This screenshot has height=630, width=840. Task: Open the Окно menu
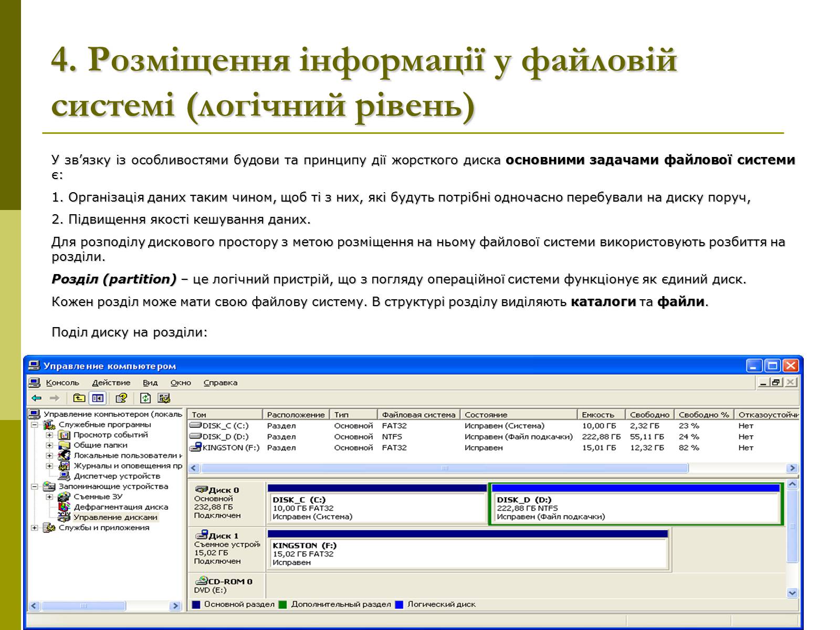pos(181,383)
